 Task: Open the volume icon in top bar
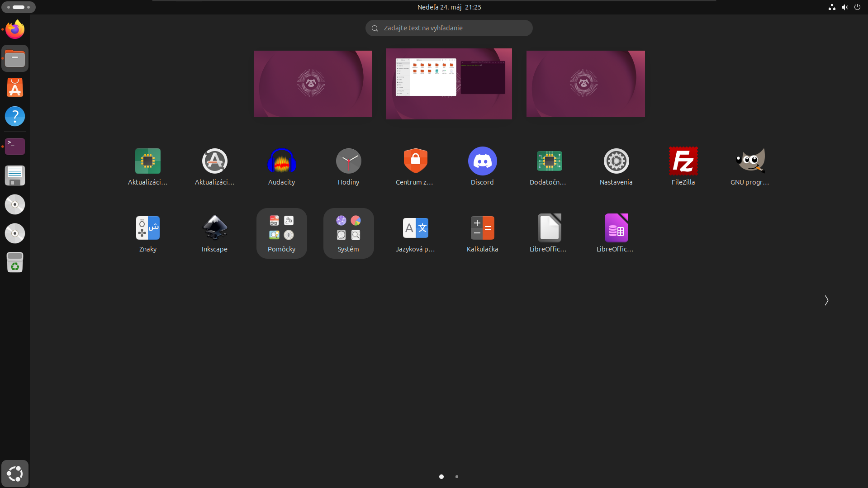(x=844, y=7)
